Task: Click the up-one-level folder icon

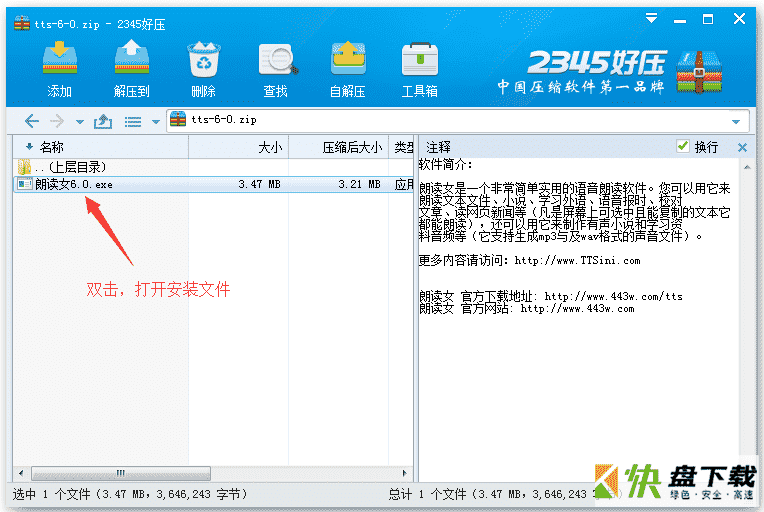Action: [103, 121]
